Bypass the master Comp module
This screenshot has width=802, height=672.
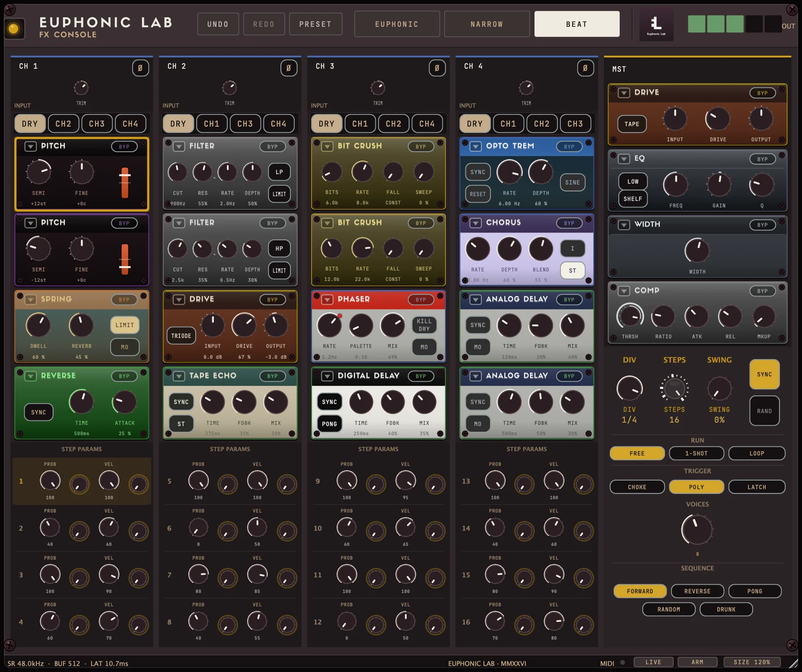(x=762, y=291)
